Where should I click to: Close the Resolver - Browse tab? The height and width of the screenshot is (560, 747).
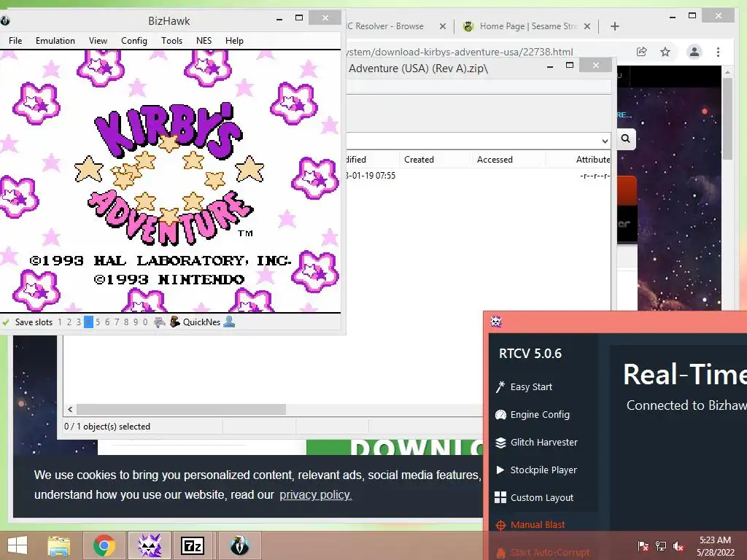point(443,26)
